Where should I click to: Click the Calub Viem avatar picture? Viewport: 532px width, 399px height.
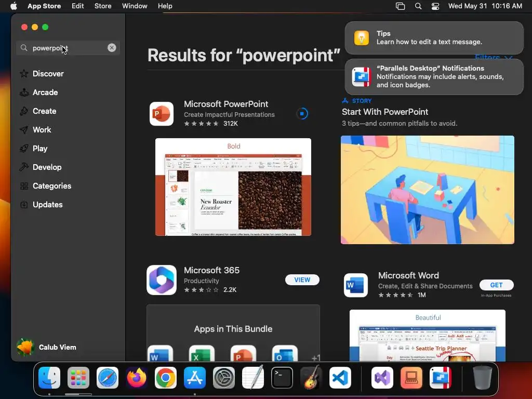(25, 347)
